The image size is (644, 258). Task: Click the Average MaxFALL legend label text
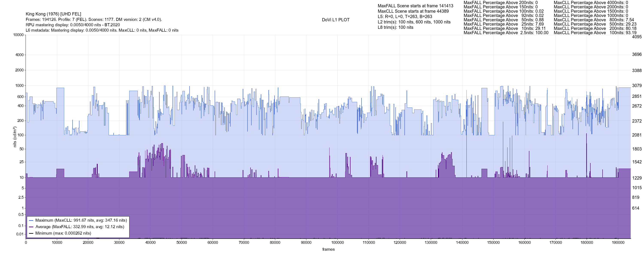tap(80, 227)
